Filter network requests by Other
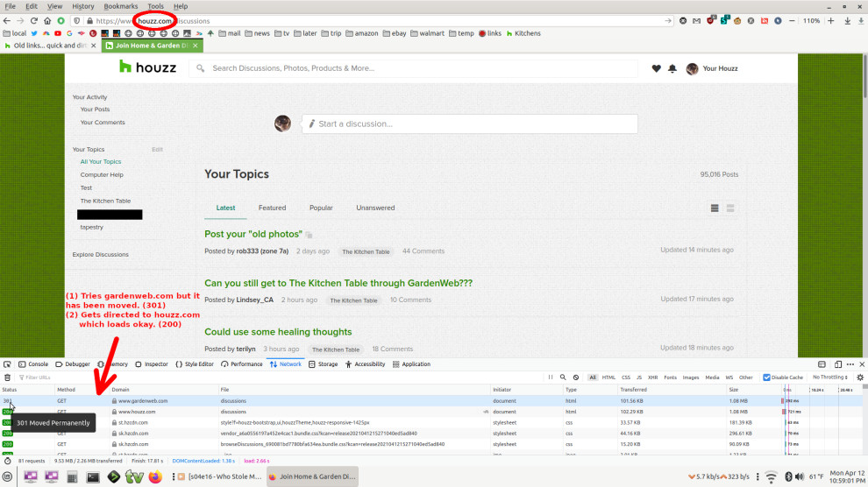 point(745,378)
